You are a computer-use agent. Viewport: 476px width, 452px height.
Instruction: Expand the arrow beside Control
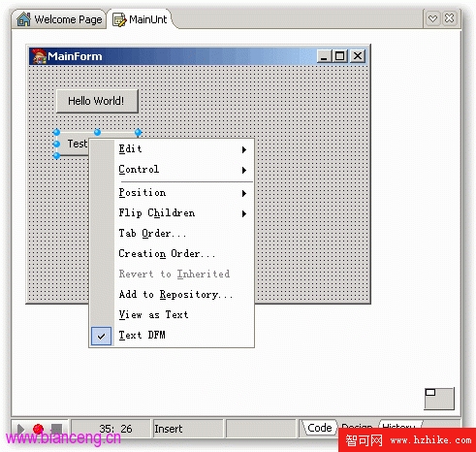(244, 170)
